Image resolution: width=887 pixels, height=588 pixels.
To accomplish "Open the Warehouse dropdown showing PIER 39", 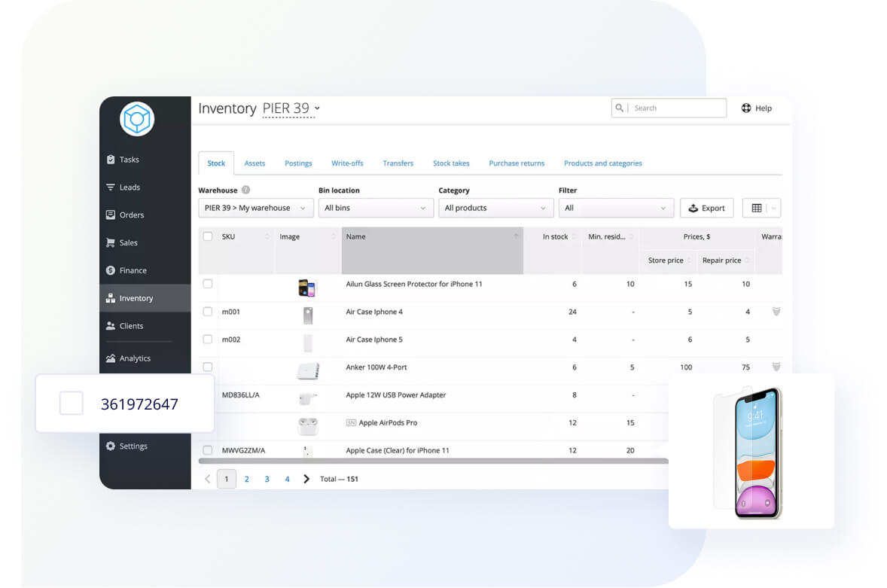I will [256, 209].
